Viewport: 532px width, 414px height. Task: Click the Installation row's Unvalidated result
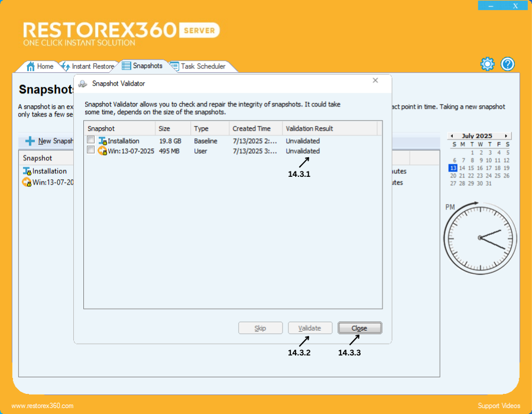303,141
